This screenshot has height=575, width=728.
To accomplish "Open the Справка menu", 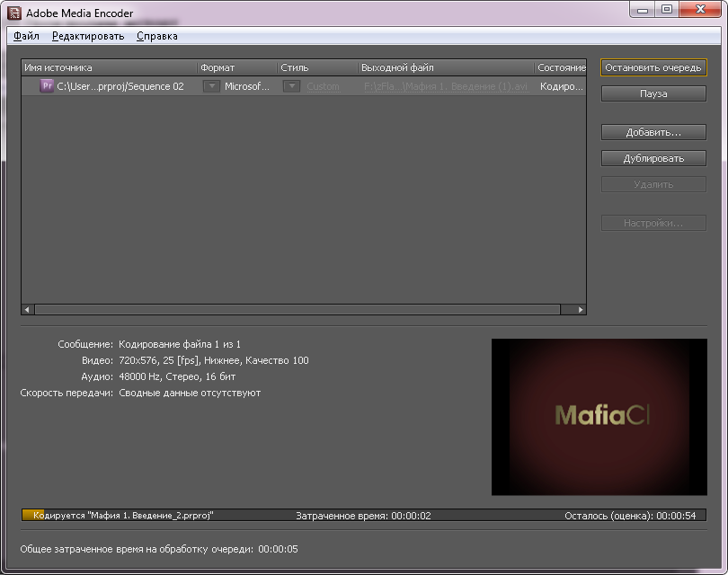I will (157, 36).
